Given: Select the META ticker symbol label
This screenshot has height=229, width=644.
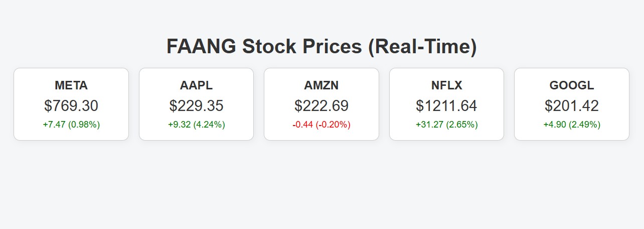Looking at the screenshot, I should [71, 85].
